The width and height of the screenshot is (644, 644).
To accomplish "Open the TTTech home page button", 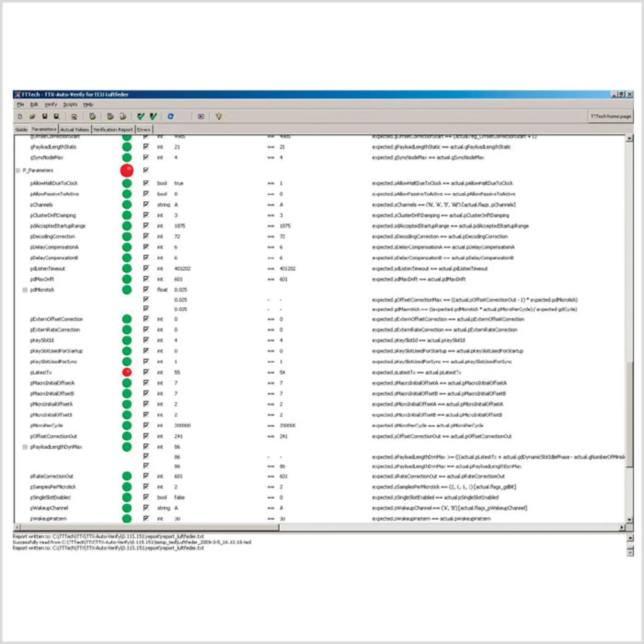I will (x=610, y=116).
